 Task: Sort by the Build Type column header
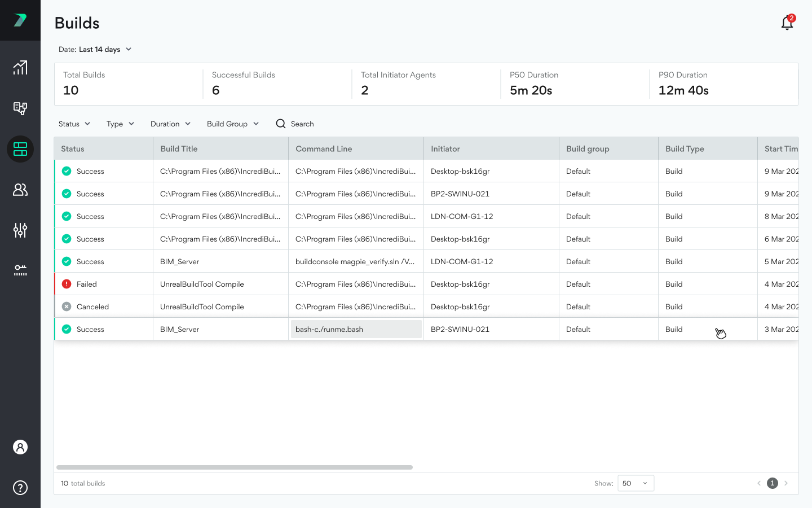click(x=708, y=148)
